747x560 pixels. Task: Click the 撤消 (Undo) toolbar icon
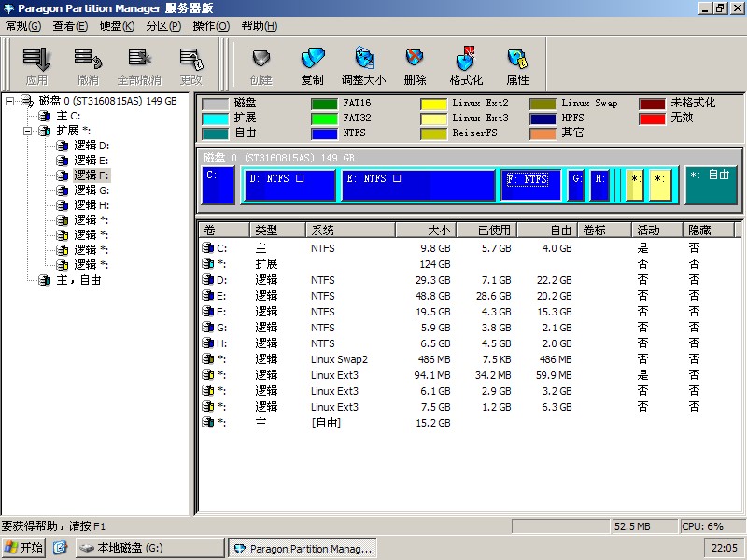(88, 60)
